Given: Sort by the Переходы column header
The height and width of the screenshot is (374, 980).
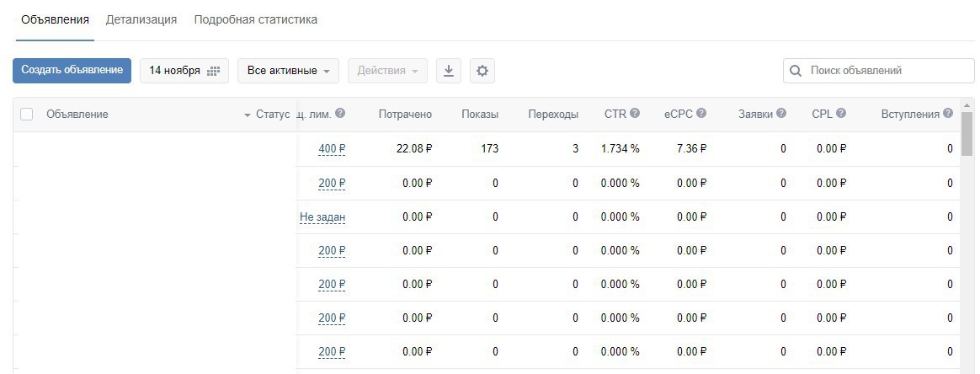Looking at the screenshot, I should pyautogui.click(x=553, y=114).
